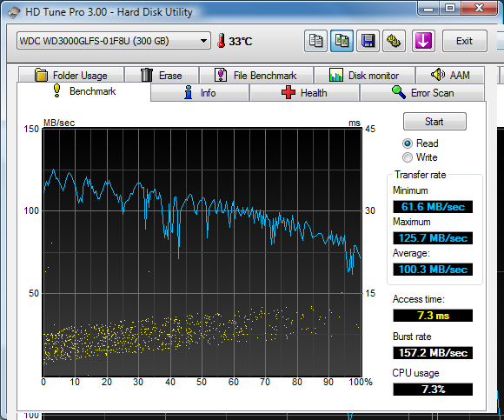Screen dimensions: 504x420
Task: Save screenshot using the floppy disk icon
Action: pyautogui.click(x=368, y=41)
